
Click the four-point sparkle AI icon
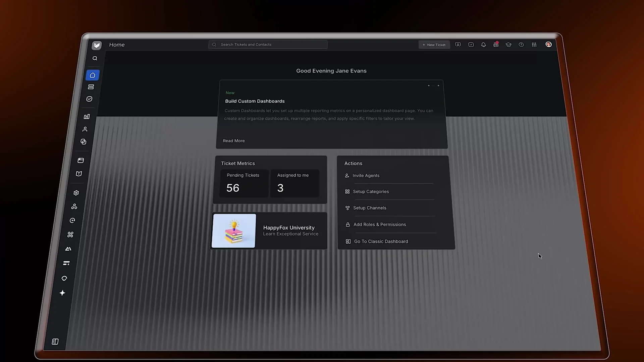click(x=62, y=293)
